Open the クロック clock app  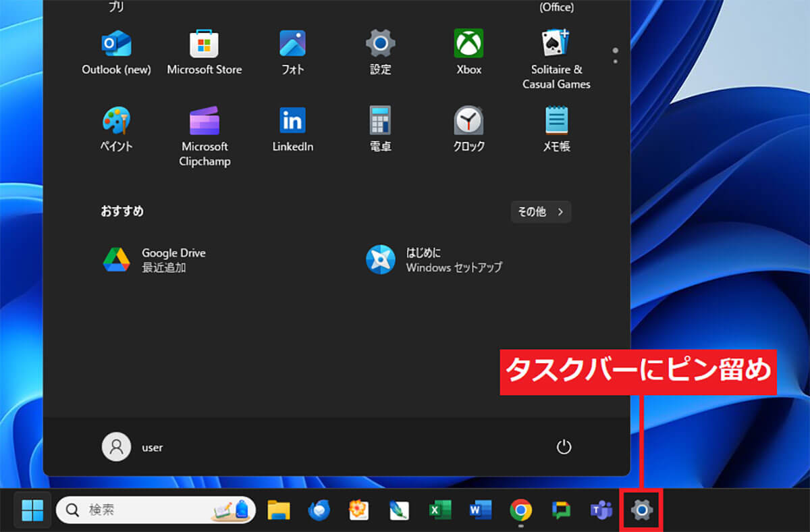468,130
